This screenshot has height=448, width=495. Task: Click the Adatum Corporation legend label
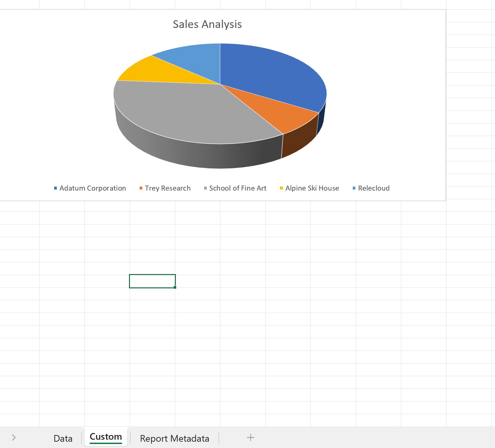92,188
